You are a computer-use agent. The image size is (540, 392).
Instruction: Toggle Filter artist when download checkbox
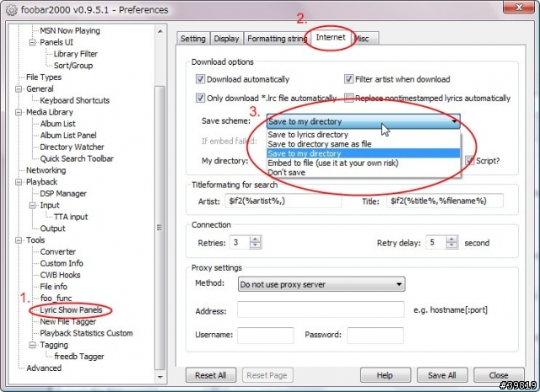[x=348, y=79]
